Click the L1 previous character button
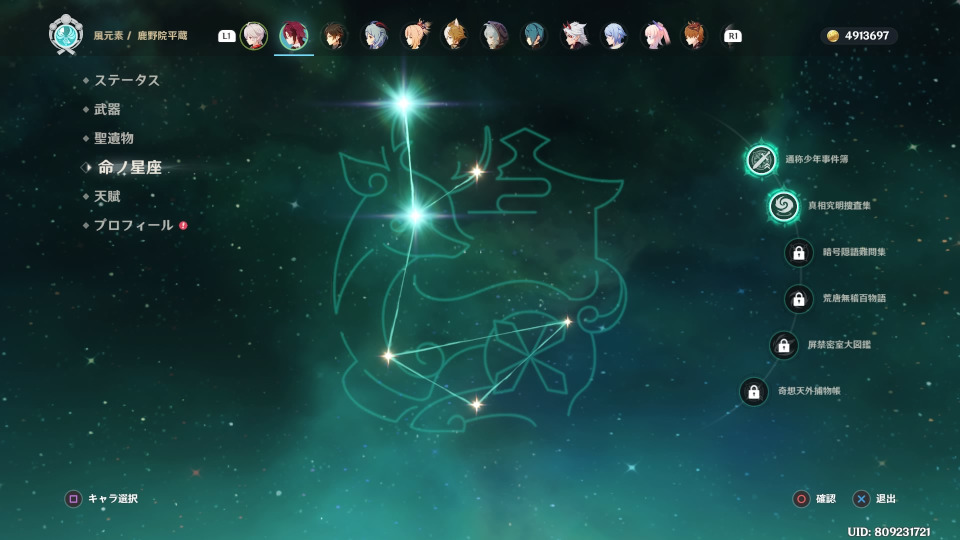Screen dimensions: 960x540 coord(227,36)
